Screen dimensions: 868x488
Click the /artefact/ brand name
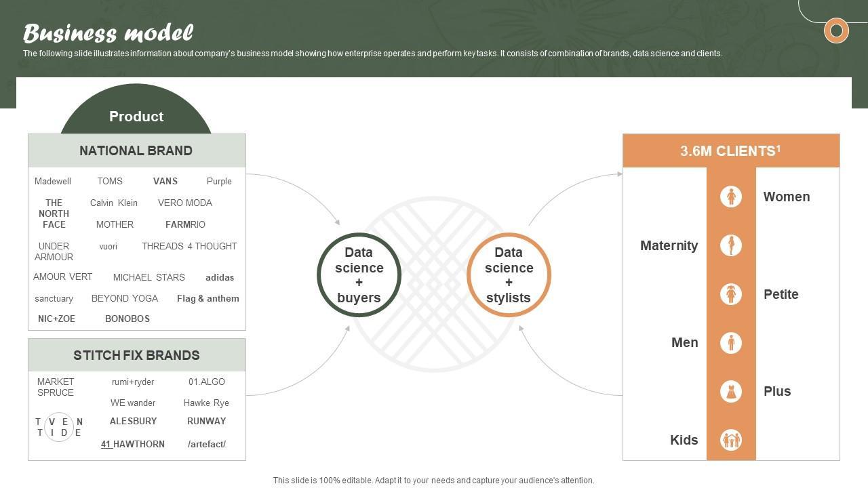click(207, 444)
